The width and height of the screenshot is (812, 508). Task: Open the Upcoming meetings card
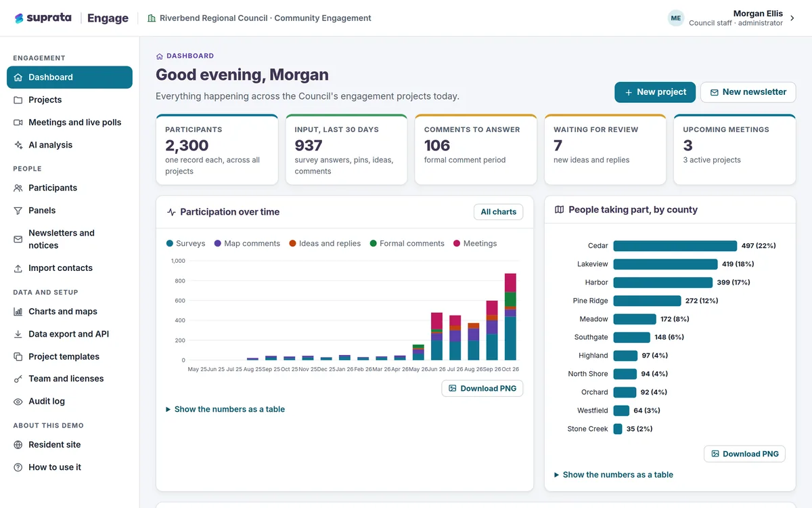[x=735, y=150]
